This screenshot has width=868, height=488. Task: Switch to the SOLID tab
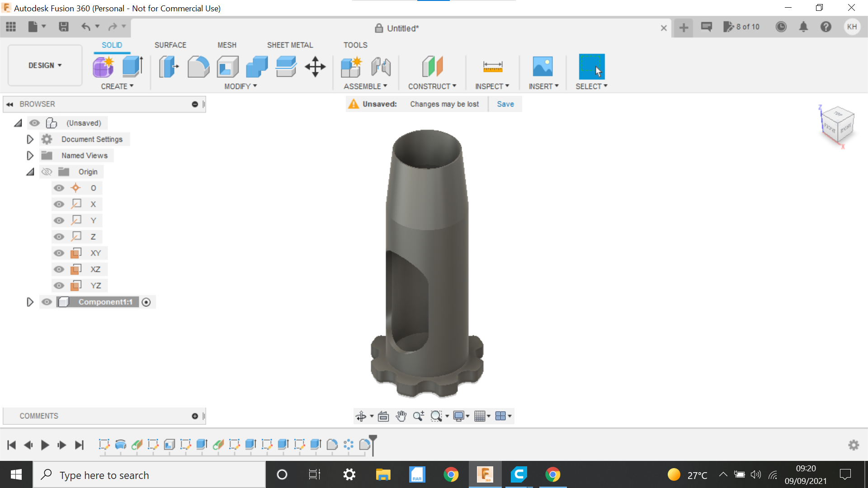coord(112,45)
